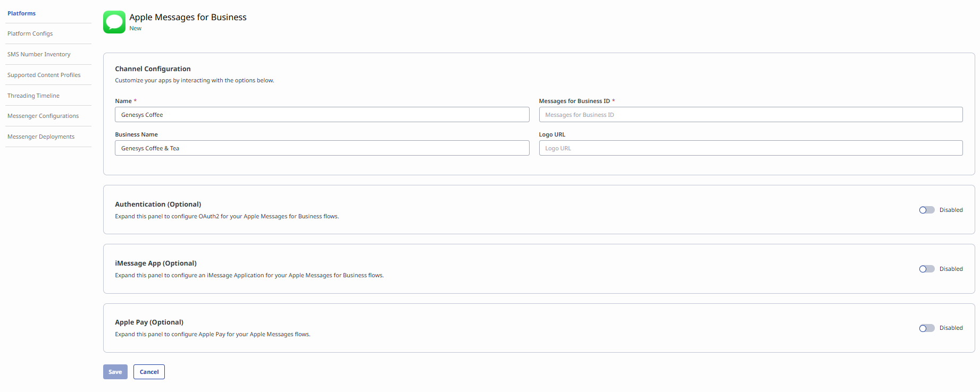Viewport: 980px width, 392px height.
Task: Select Supported Content Profiles menu item
Action: click(44, 75)
